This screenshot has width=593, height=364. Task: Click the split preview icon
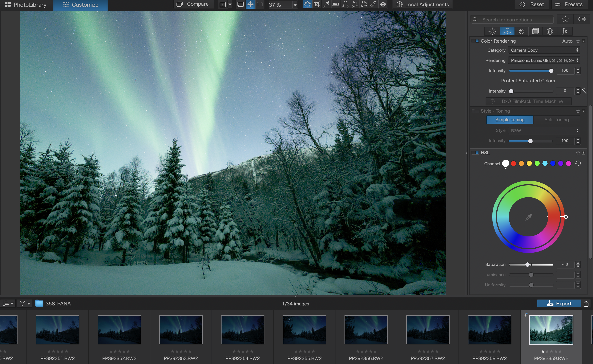click(x=223, y=4)
